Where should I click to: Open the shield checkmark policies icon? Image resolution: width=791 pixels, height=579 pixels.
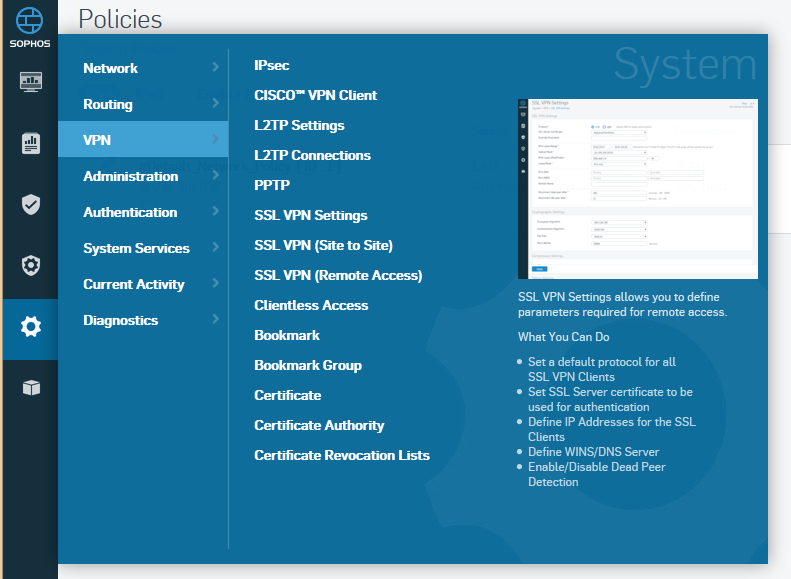[31, 204]
